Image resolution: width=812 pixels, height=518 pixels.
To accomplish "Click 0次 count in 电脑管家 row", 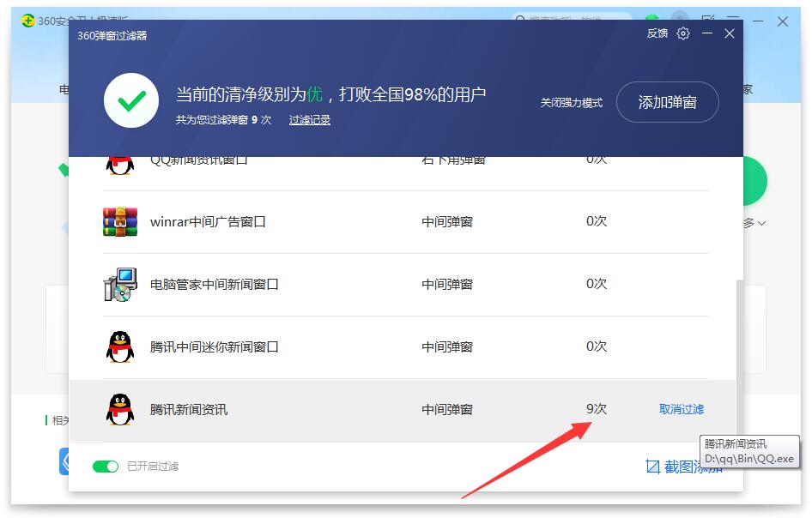I will (596, 284).
